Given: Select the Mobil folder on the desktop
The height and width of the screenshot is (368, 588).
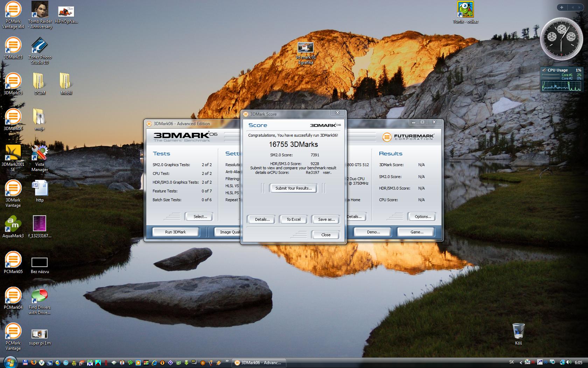Looking at the screenshot, I should pos(66,84).
